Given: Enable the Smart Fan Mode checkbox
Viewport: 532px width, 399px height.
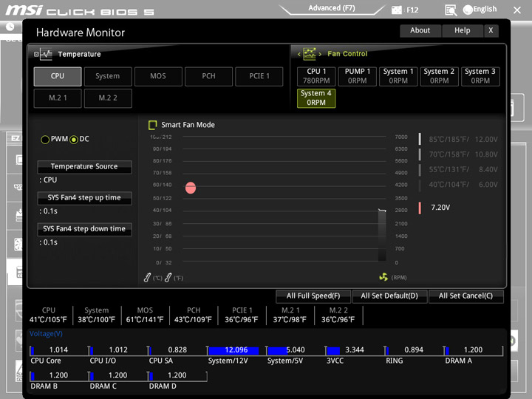Looking at the screenshot, I should point(153,125).
